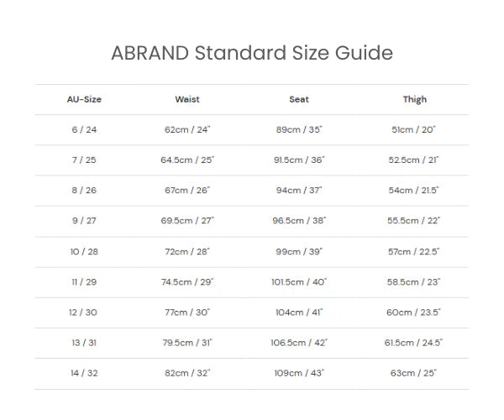
Task: Select seat value 91.5cm / 36"
Action: [x=299, y=160]
